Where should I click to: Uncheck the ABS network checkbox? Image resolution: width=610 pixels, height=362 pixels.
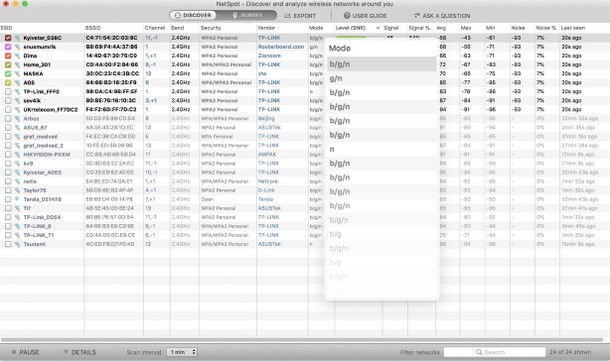pyautogui.click(x=8, y=82)
